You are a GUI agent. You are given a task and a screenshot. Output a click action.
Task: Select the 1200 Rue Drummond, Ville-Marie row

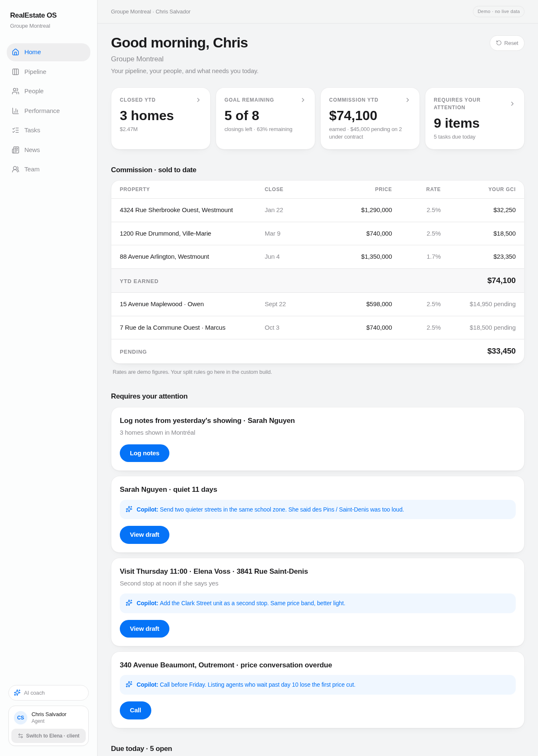click(x=318, y=234)
